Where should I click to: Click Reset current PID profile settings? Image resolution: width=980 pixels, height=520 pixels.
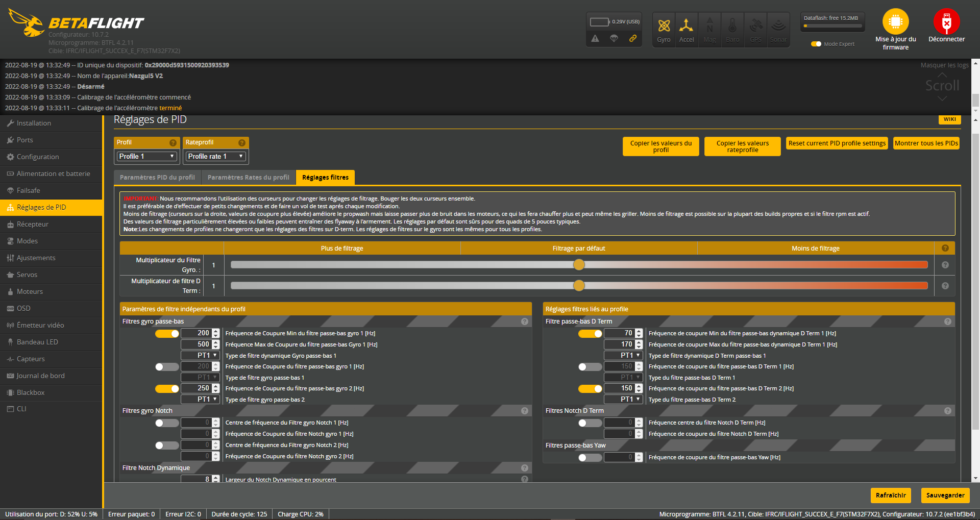[x=837, y=143]
